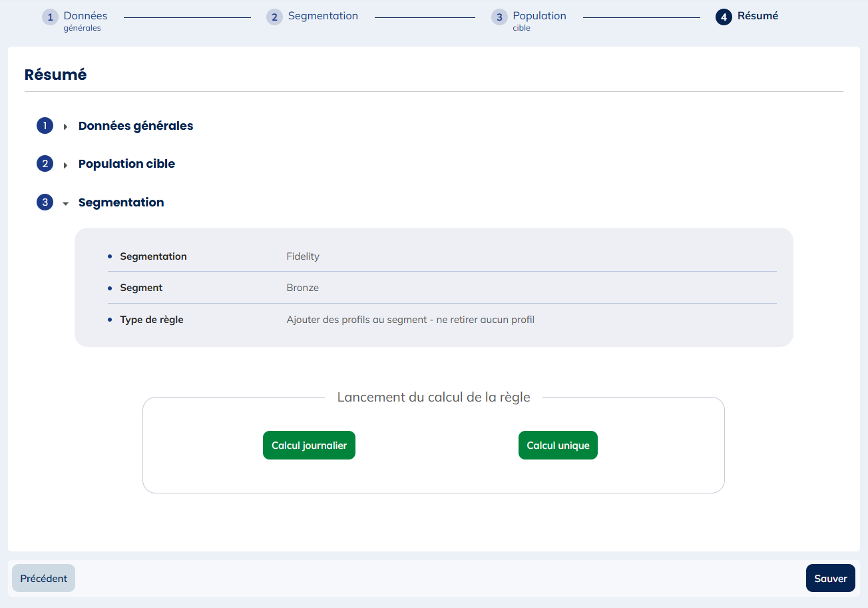
Task: Collapse the Segmentation section arrow
Action: (65, 203)
